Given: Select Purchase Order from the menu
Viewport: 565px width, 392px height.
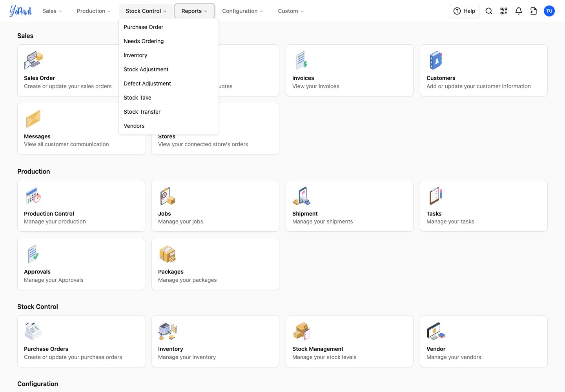Looking at the screenshot, I should 169,27.
